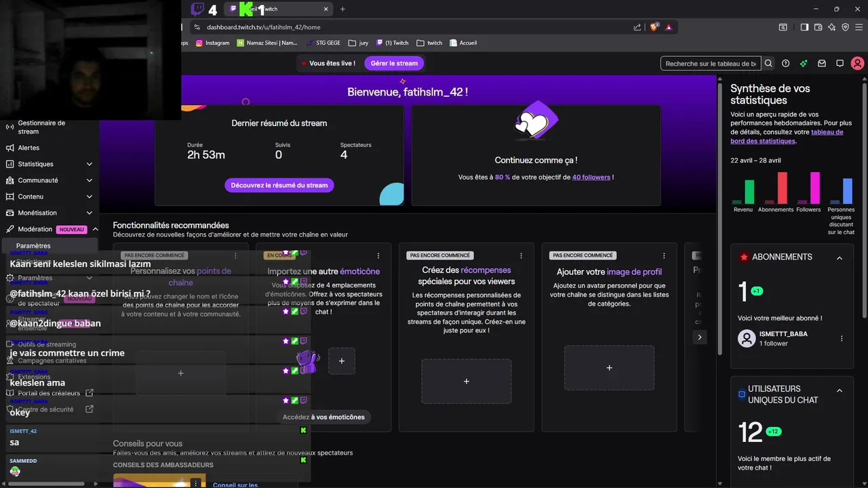
Task: Click the magenta Followers chart bar
Action: pos(815,188)
